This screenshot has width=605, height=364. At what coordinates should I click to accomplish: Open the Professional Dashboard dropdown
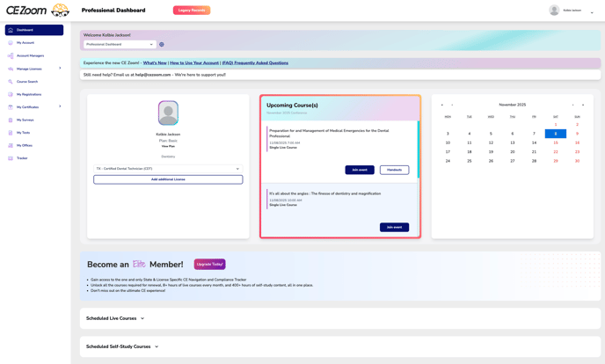point(120,44)
